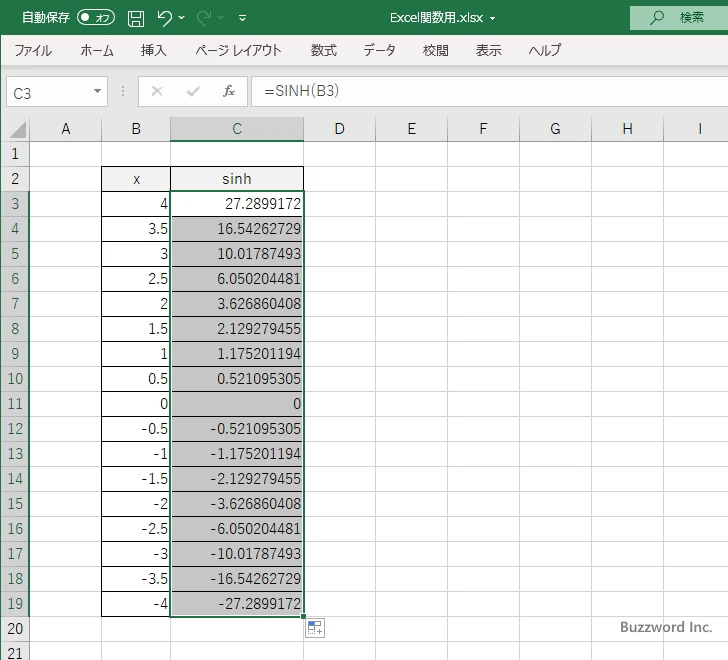
Task: Select the row 11 header
Action: pyautogui.click(x=15, y=404)
